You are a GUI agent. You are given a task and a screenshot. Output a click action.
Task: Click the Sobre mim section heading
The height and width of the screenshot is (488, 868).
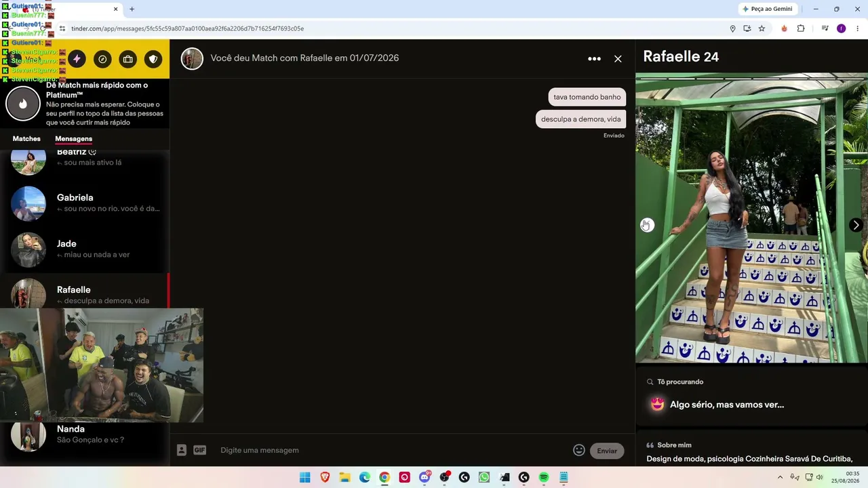[x=674, y=445]
